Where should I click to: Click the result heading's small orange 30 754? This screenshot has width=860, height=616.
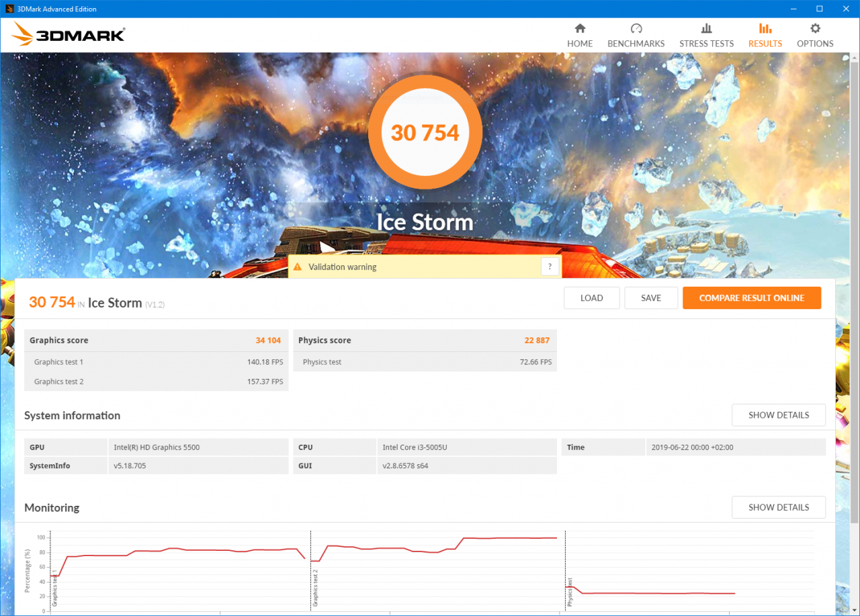point(52,302)
